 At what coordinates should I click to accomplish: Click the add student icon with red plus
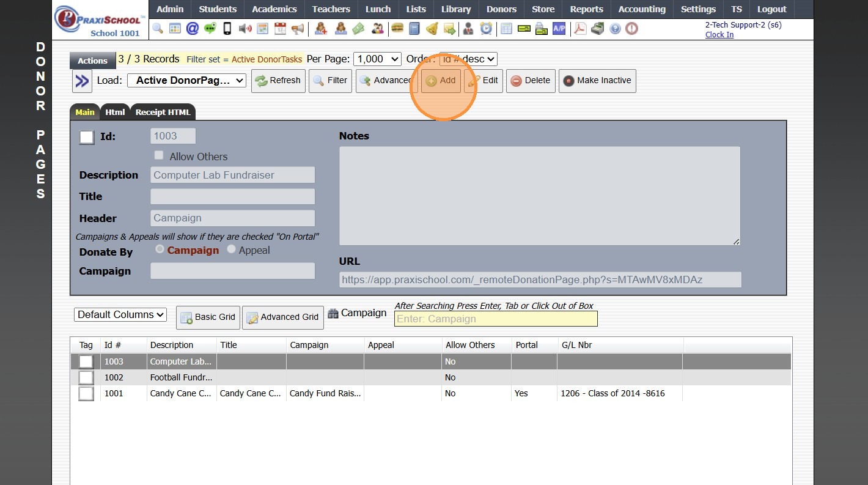coord(321,28)
